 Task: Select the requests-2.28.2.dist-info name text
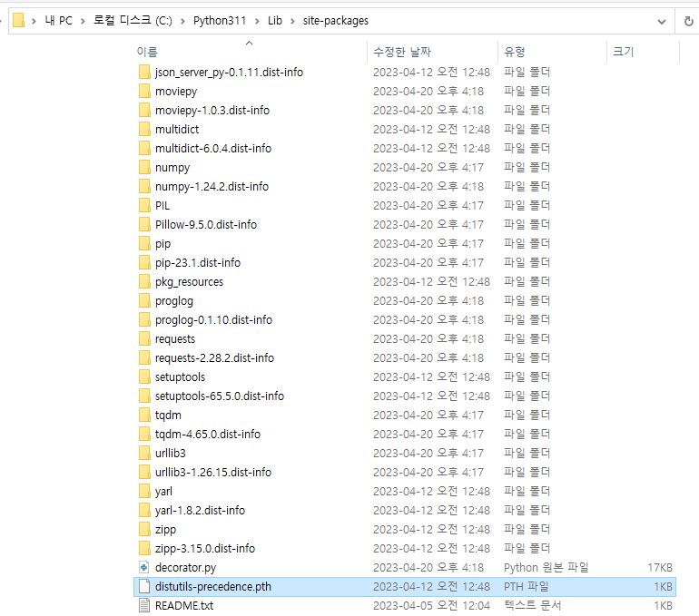pos(214,358)
